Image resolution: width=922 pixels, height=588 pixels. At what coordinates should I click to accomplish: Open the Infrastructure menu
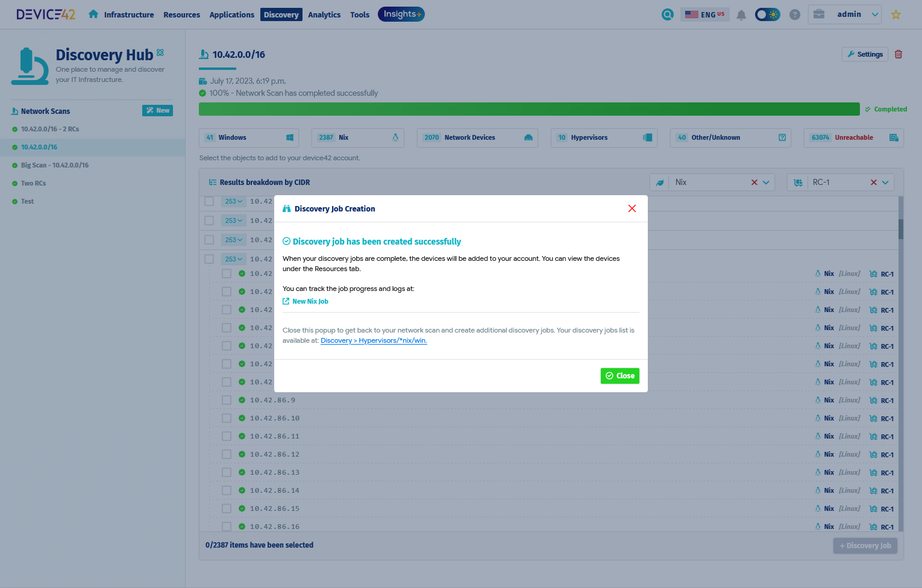(x=129, y=14)
